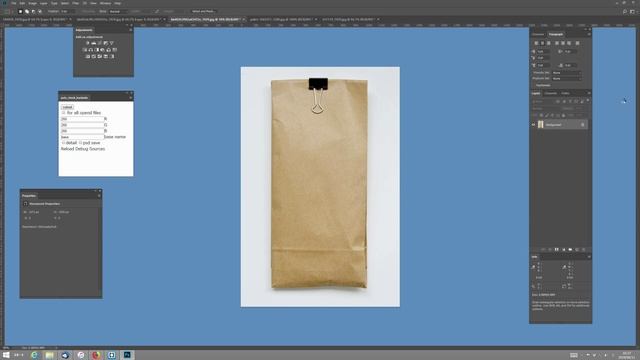Open the second None dropdown in Paragraph panel
The height and width of the screenshot is (360, 640).
click(x=567, y=78)
